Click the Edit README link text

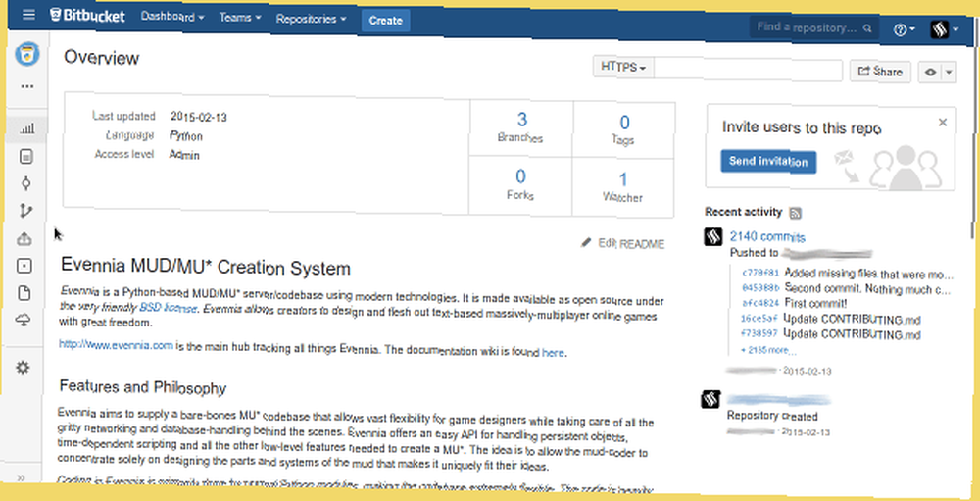click(x=631, y=244)
